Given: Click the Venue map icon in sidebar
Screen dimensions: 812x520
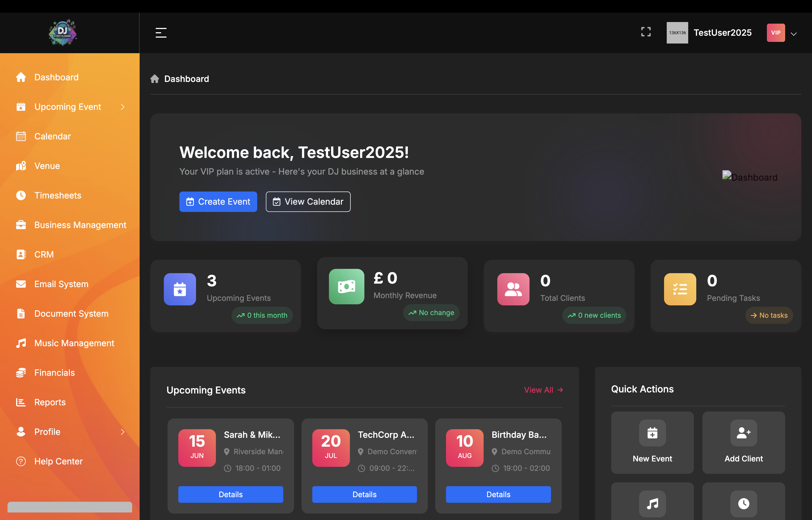Looking at the screenshot, I should (21, 166).
